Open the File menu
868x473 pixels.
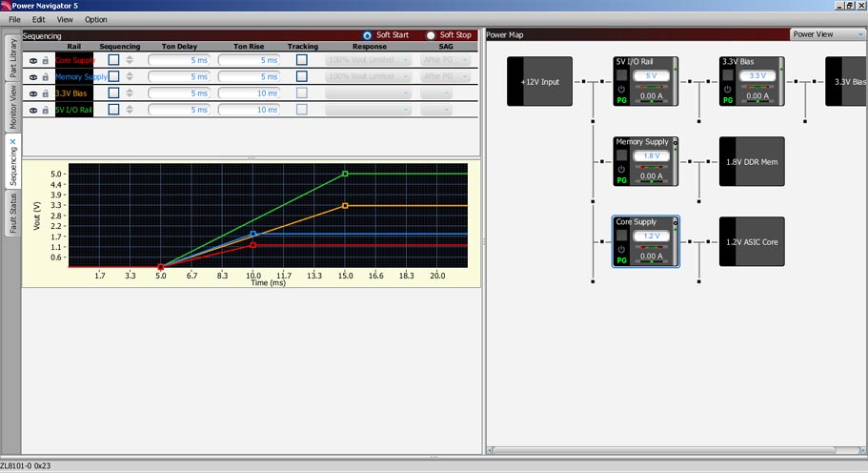tap(15, 19)
